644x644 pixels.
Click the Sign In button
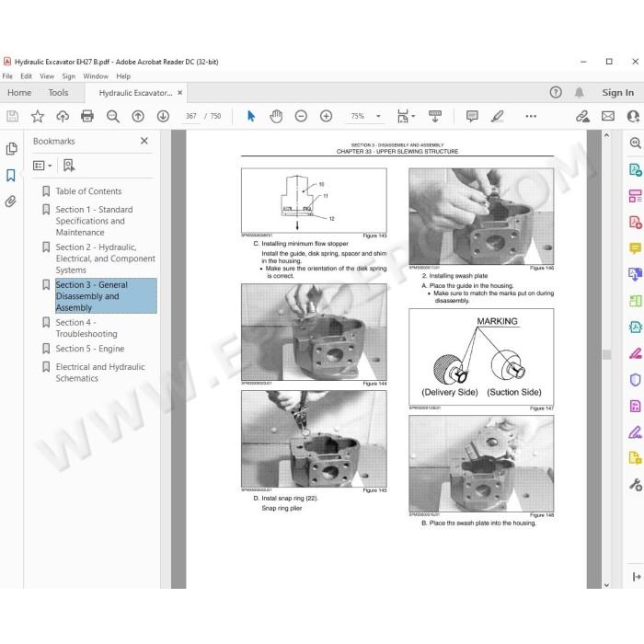617,93
